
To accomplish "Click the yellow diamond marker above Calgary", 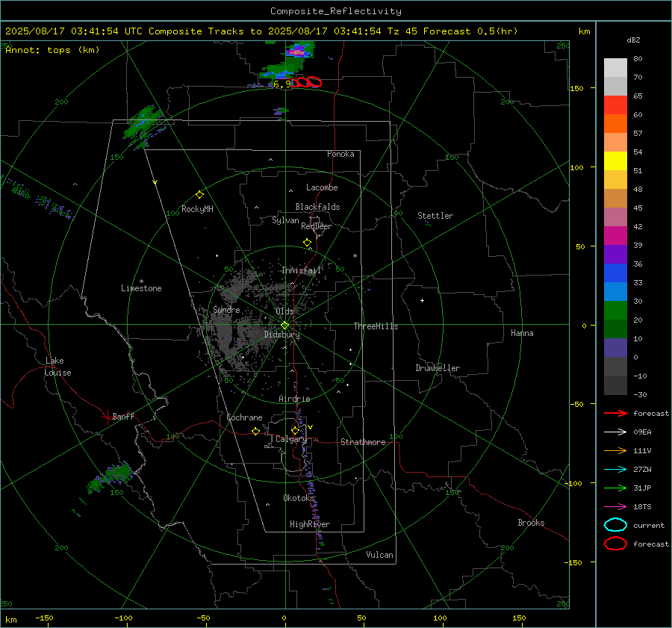I will (x=295, y=430).
